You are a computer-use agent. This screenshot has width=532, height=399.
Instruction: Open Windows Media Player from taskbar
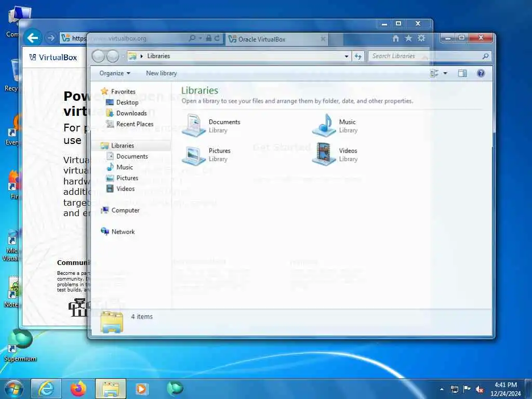pyautogui.click(x=141, y=389)
